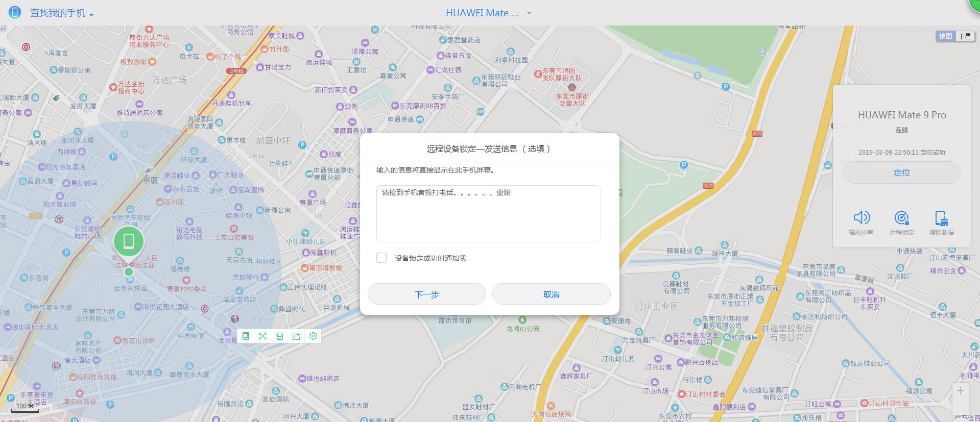Switch map view to 地图 mode

946,36
